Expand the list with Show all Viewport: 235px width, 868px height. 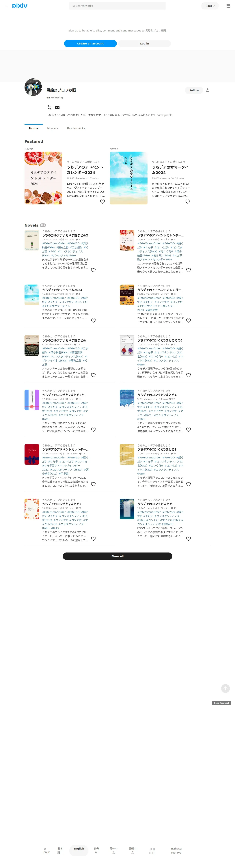coord(117,556)
